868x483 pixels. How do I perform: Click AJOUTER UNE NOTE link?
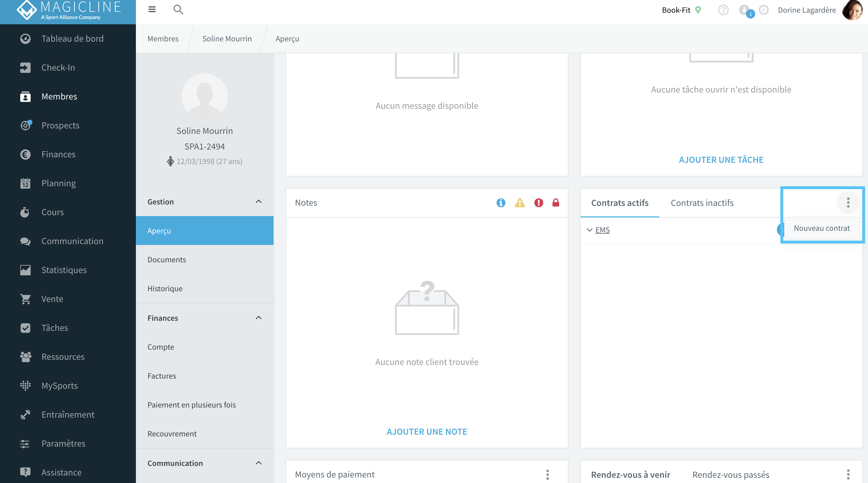[x=426, y=432]
